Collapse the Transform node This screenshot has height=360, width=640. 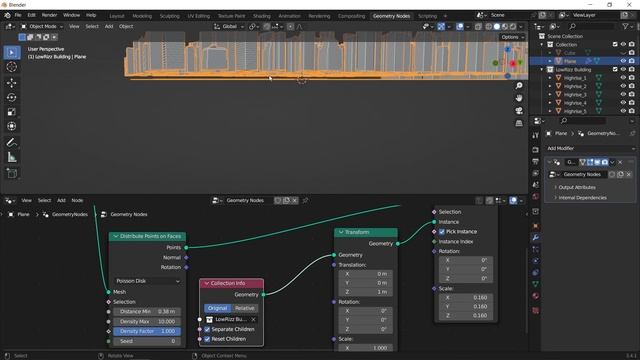341,232
